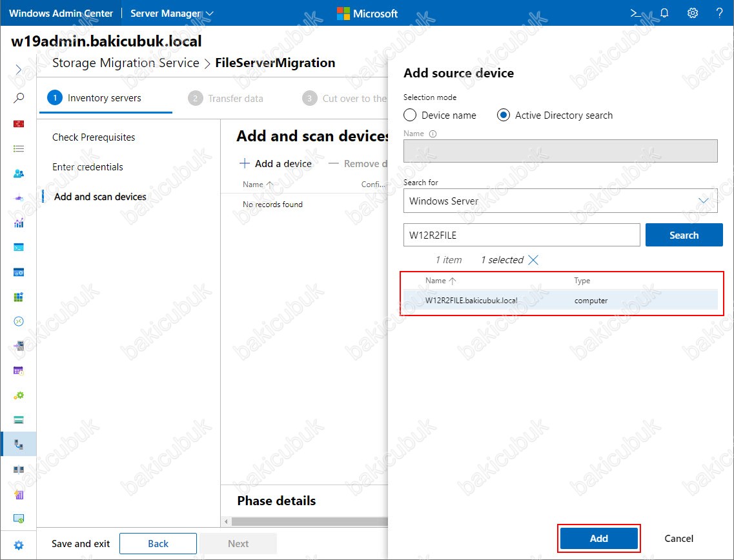Click the Add button
The height and width of the screenshot is (560, 734).
click(x=598, y=539)
